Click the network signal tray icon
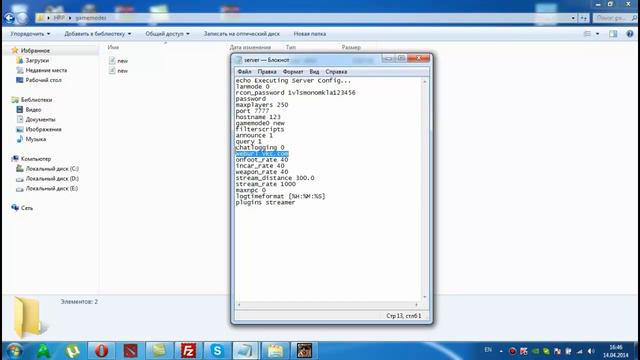The height and width of the screenshot is (360, 640). [580, 351]
